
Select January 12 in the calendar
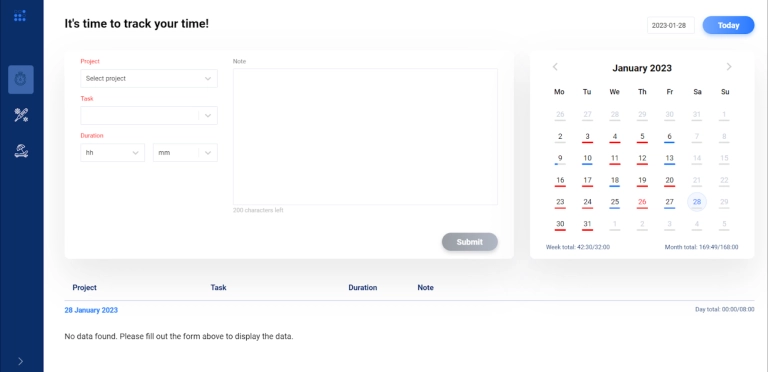(x=642, y=159)
